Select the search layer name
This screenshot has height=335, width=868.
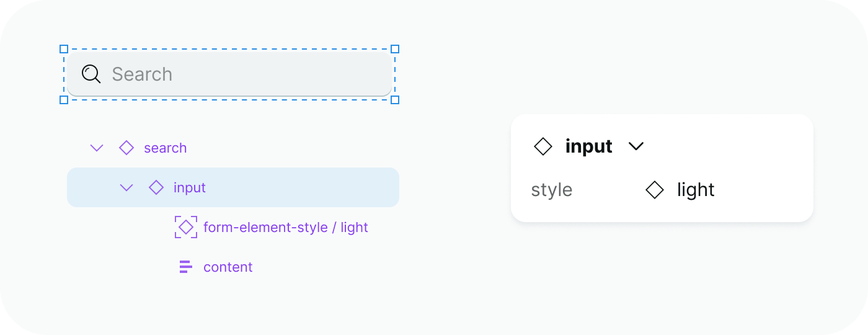click(165, 148)
